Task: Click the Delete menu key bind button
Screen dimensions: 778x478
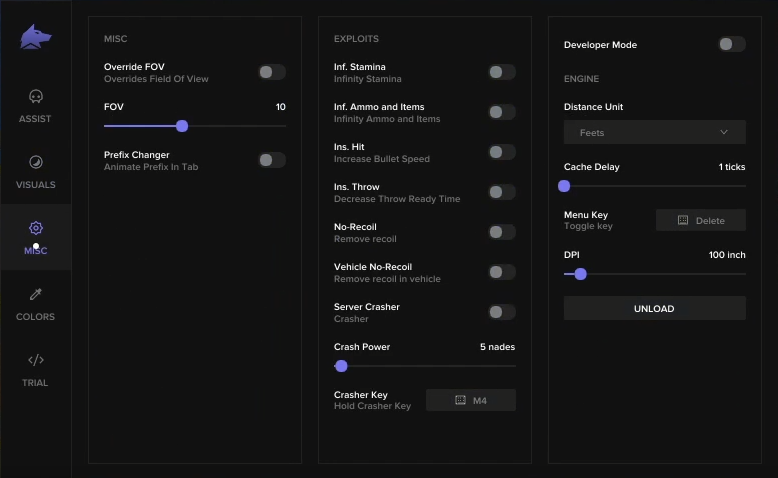Action: (701, 220)
